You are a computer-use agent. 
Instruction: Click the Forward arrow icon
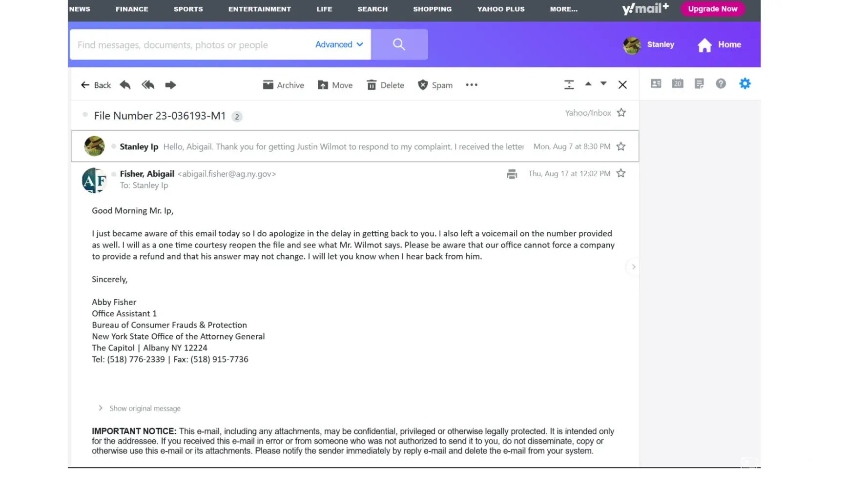pos(170,85)
